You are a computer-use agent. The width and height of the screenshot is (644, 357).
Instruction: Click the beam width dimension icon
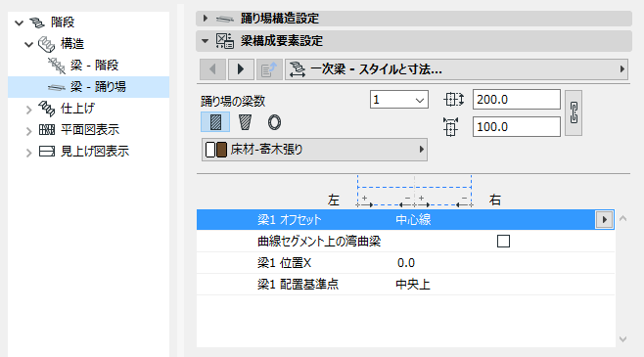click(450, 127)
